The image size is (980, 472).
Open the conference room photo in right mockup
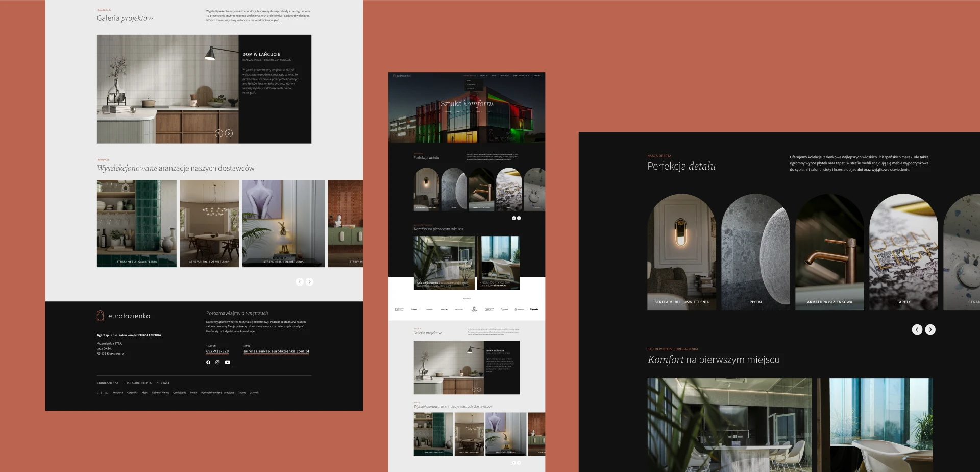tap(729, 425)
